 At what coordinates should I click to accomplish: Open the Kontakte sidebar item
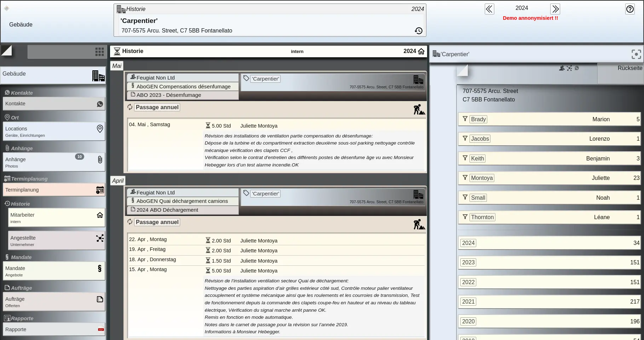pyautogui.click(x=54, y=104)
